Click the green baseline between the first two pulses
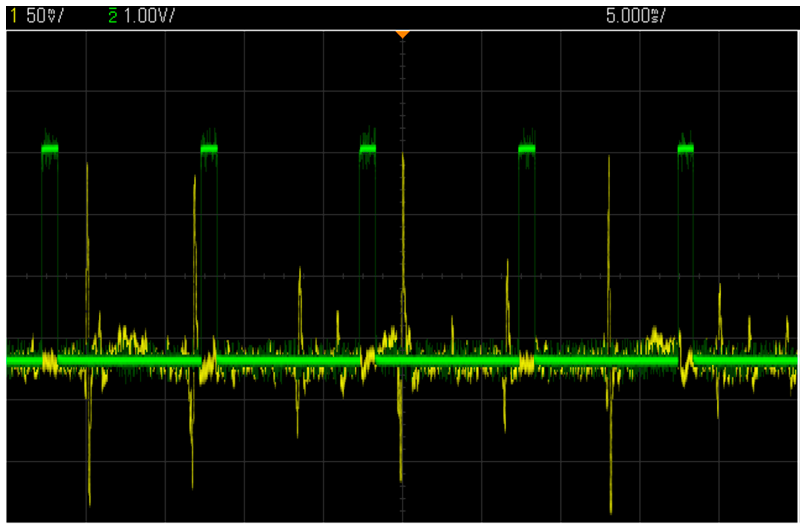Viewport: 806px width, 532px height. point(129,360)
